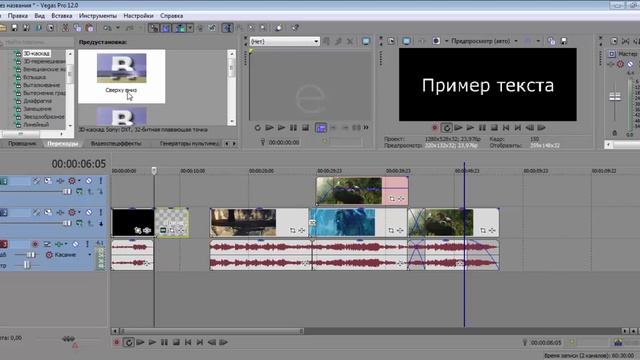Toggle Lock Envelopes to Events toolbar button
The height and width of the screenshot is (360, 640).
pos(200,28)
